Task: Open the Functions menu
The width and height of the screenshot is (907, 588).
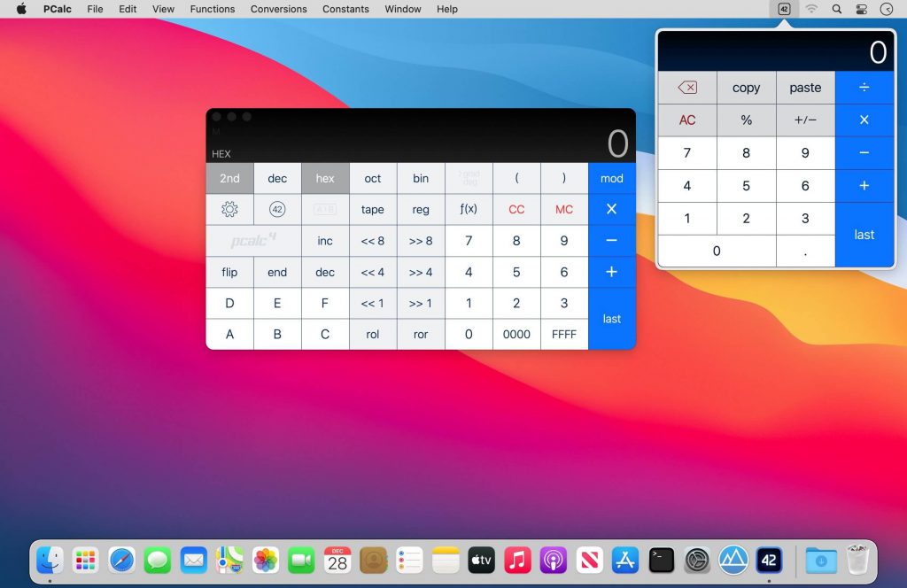Action: [x=212, y=9]
